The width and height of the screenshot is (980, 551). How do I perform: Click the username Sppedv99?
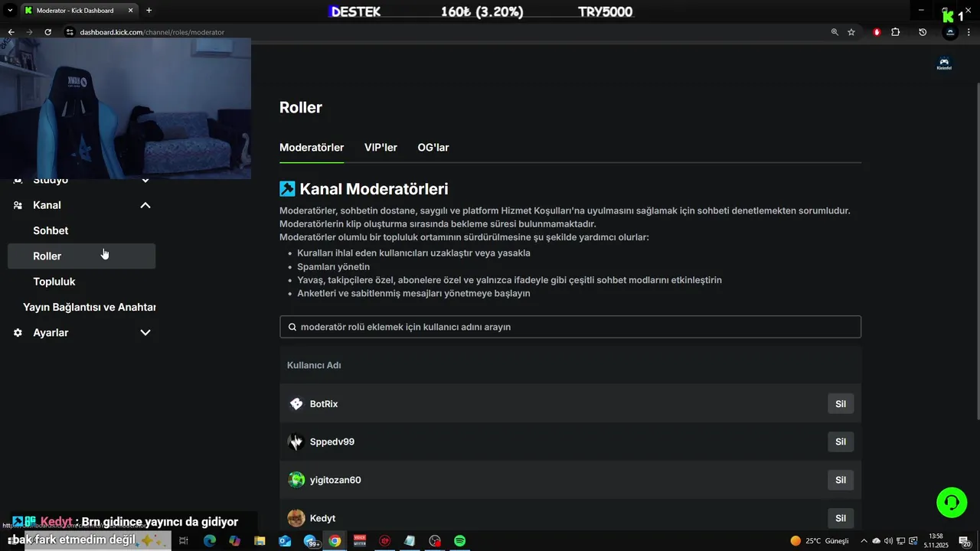(x=332, y=442)
